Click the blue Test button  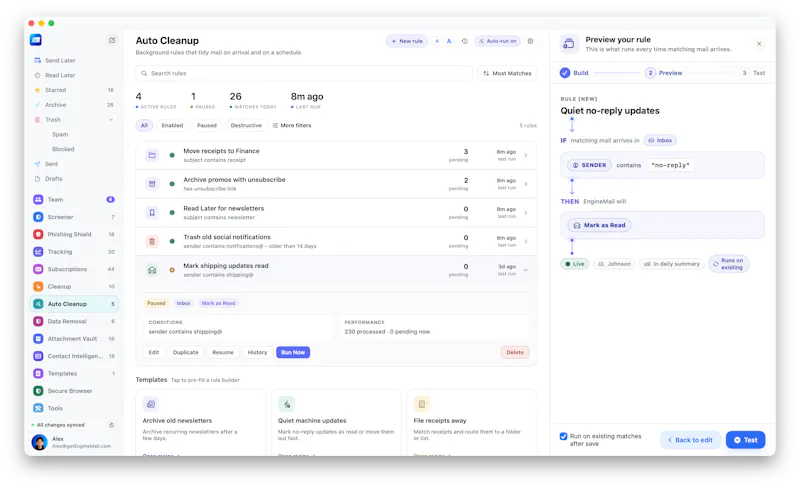tap(745, 440)
